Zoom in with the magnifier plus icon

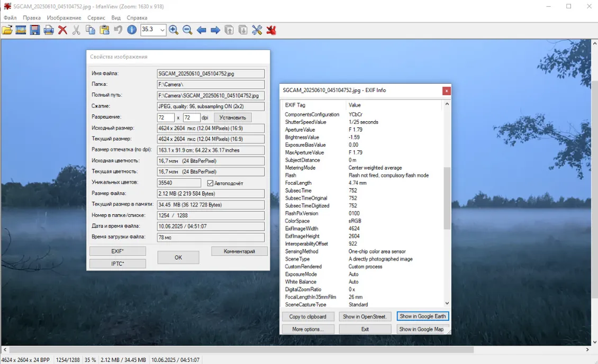[x=174, y=30]
